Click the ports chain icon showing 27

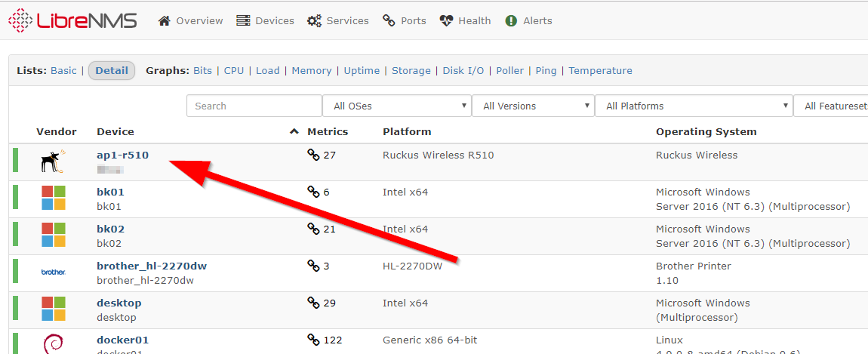(x=313, y=155)
